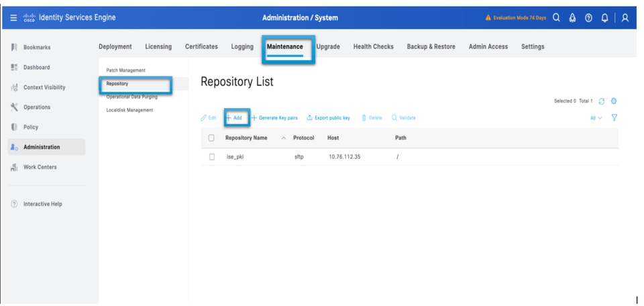This screenshot has height=306, width=644.
Task: Open the help question mark icon
Action: 588,17
